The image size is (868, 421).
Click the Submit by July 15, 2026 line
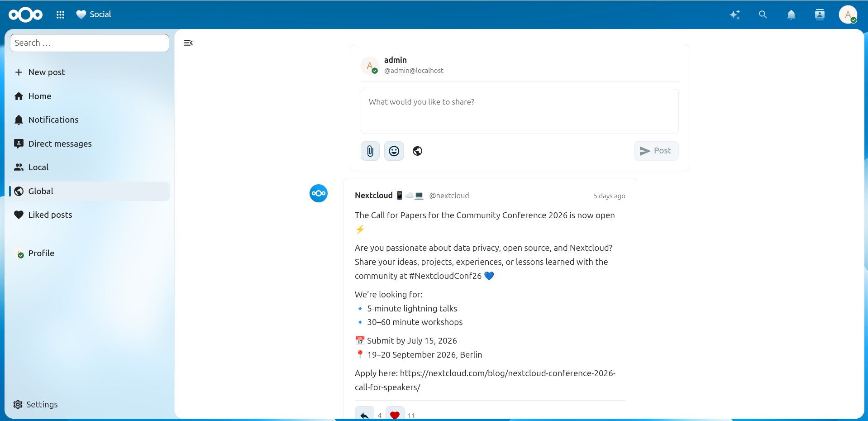click(406, 340)
